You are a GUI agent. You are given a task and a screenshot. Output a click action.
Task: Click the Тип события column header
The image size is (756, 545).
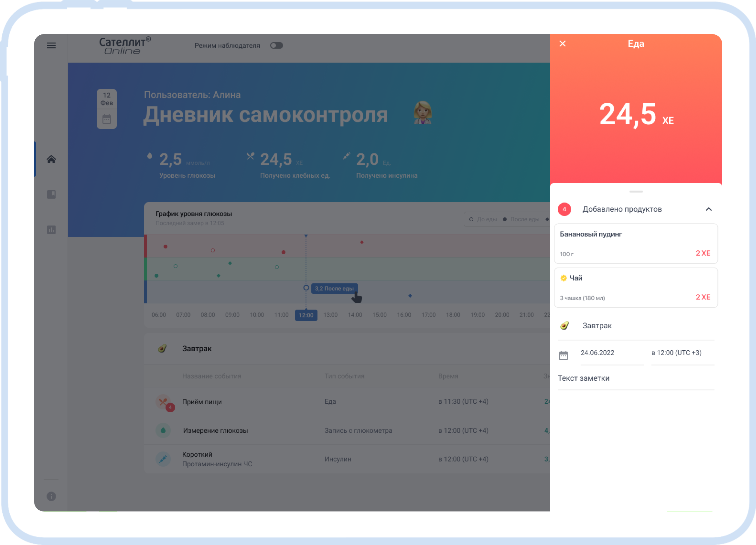[344, 376]
